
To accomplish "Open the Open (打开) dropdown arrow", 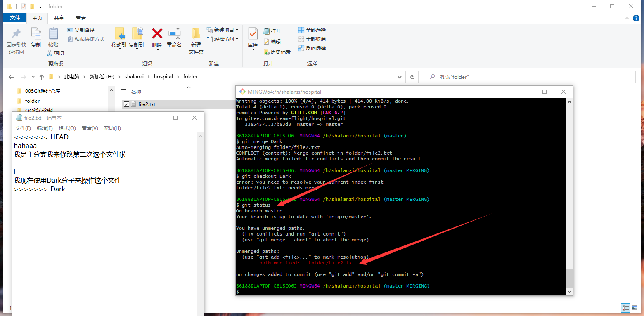I will coord(284,31).
